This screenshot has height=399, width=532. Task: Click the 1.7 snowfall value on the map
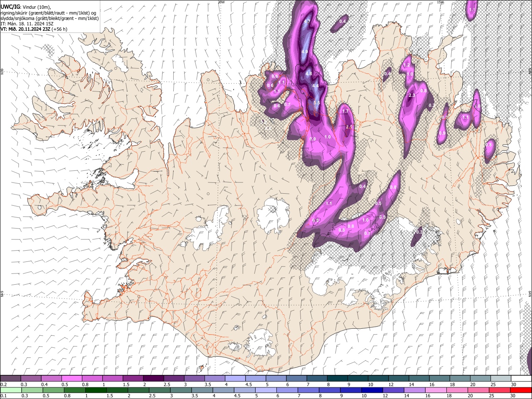pos(345,111)
